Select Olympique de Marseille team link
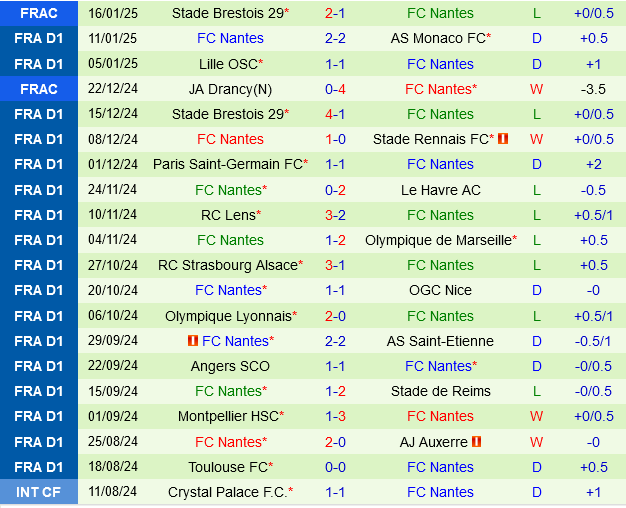 point(440,240)
